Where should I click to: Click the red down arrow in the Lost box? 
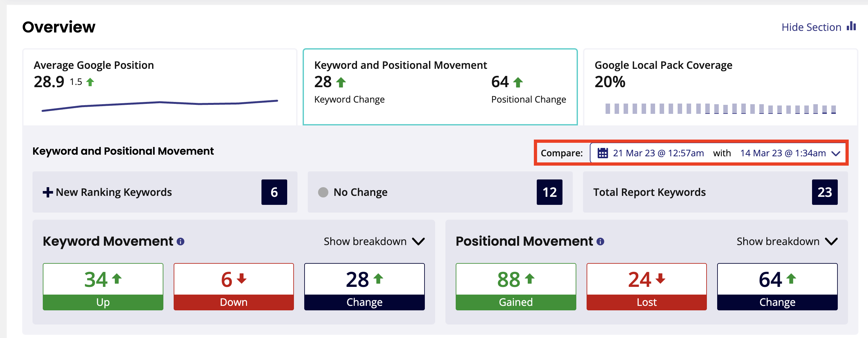661,279
